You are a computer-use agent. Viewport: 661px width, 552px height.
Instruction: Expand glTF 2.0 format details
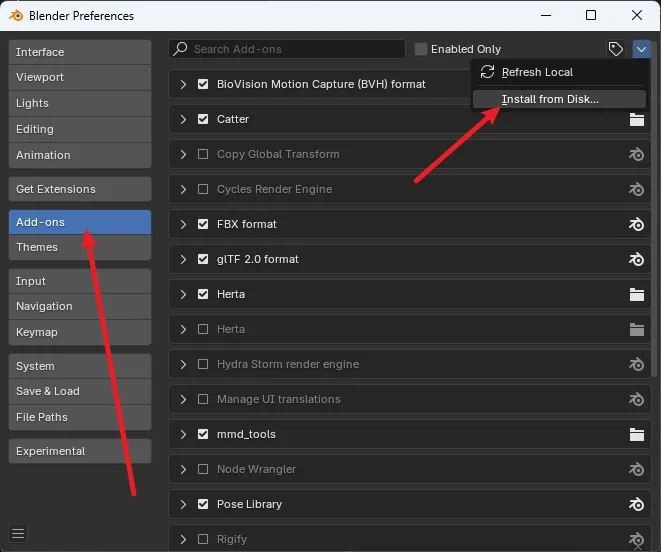pyautogui.click(x=183, y=259)
